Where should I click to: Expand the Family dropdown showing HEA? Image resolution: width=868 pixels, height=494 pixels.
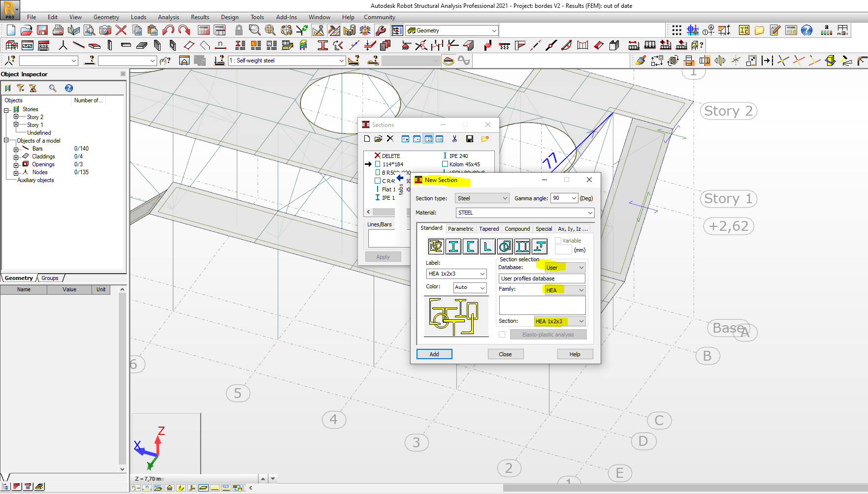click(x=581, y=290)
